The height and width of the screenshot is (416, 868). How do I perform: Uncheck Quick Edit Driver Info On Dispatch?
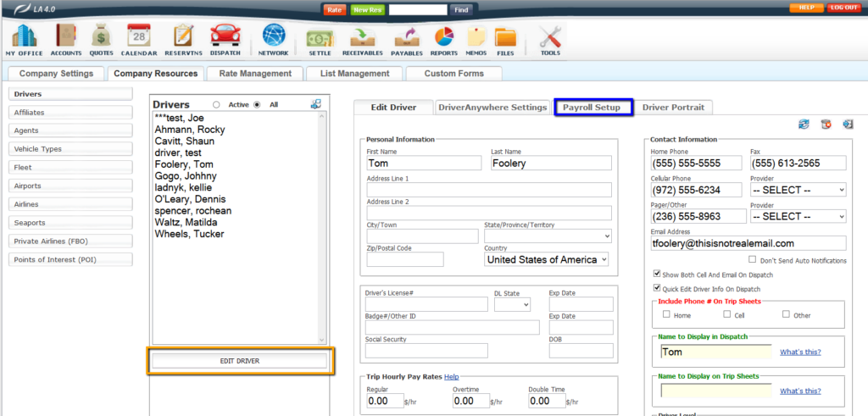pyautogui.click(x=657, y=288)
